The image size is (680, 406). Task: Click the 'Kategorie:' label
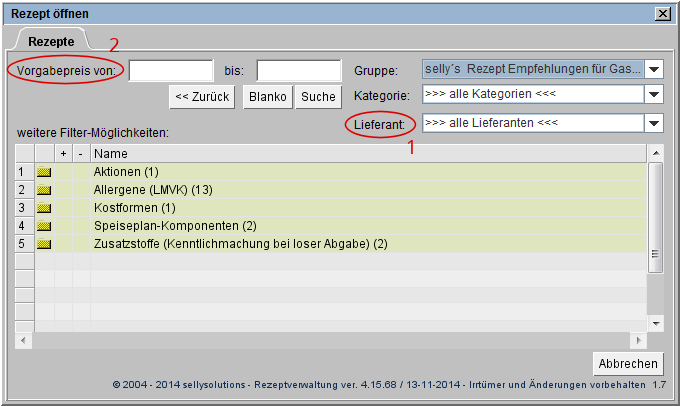point(382,95)
